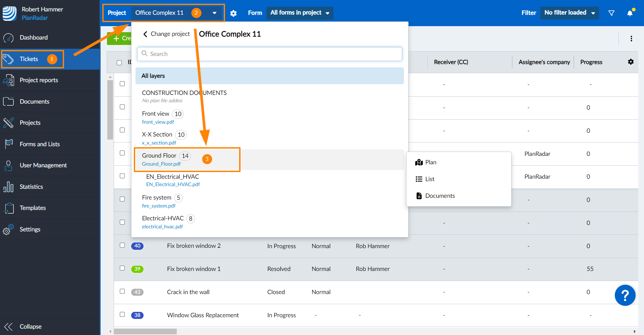Click the List bullet icon
644x335 pixels.
tap(419, 179)
